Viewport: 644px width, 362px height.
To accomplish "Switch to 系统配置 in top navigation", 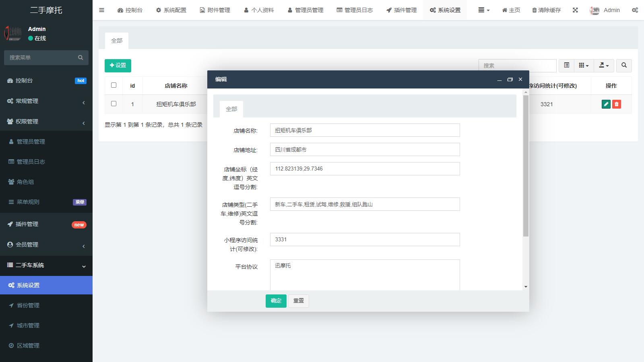I will click(171, 10).
